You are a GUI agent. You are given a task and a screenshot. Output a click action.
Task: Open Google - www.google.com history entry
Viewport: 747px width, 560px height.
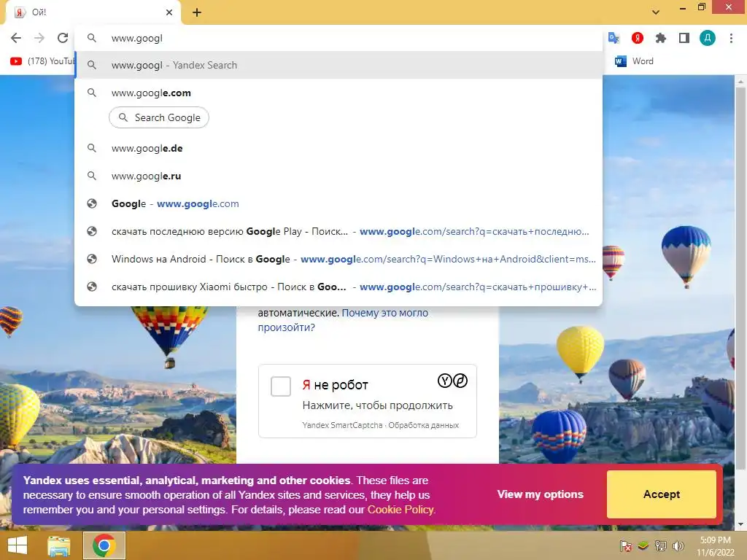pyautogui.click(x=338, y=204)
